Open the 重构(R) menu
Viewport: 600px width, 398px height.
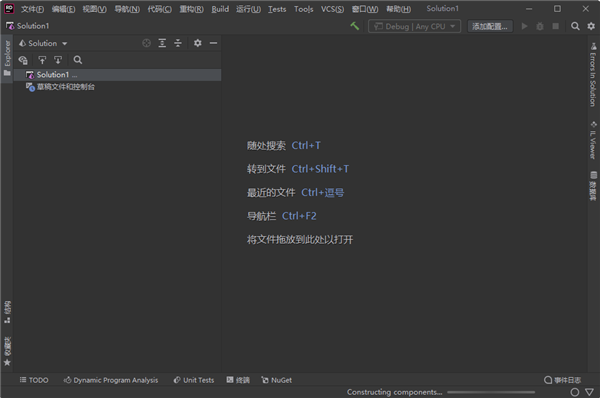192,9
